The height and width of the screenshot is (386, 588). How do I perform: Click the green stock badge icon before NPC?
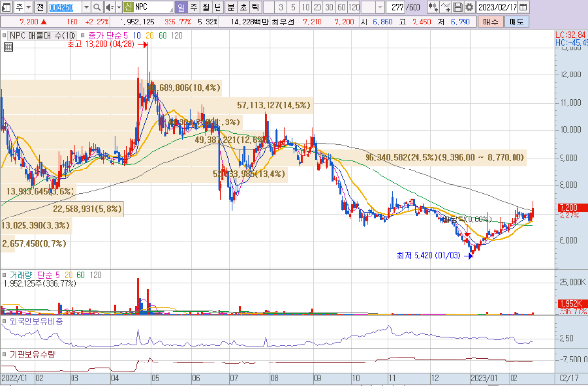click(128, 7)
